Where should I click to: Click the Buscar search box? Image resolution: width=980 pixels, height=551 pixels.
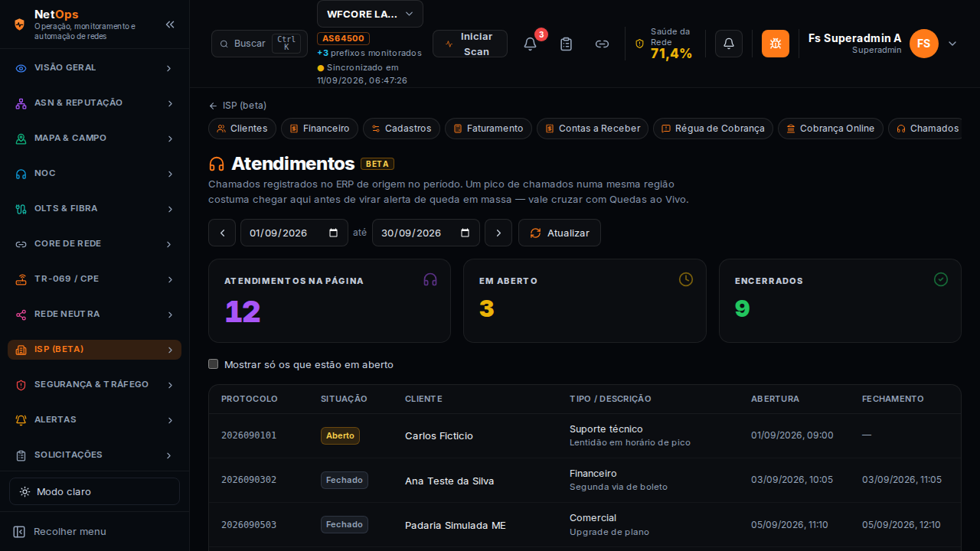pos(260,44)
